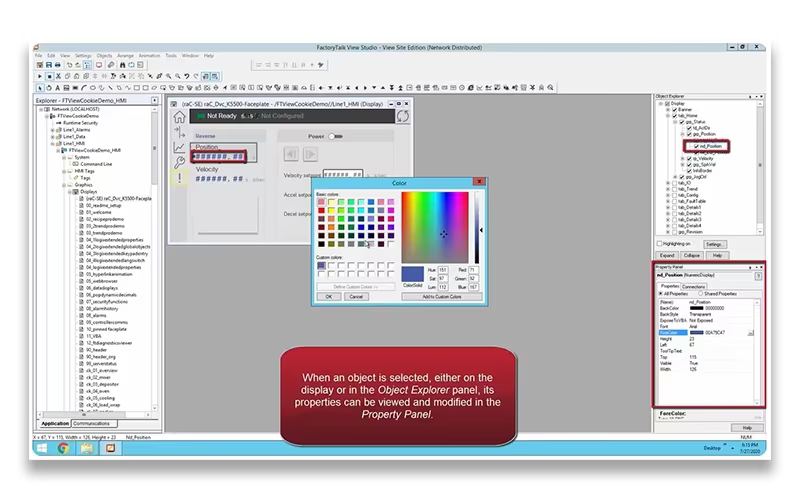Click the exclamation alarm icon in faceplate
This screenshot has width=800, height=500.
pos(179,178)
